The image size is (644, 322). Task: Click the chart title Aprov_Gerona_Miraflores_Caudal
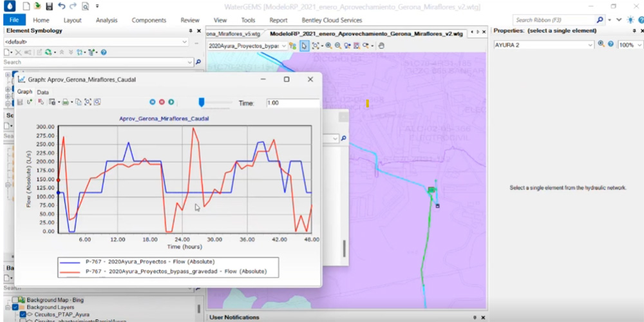tap(164, 118)
